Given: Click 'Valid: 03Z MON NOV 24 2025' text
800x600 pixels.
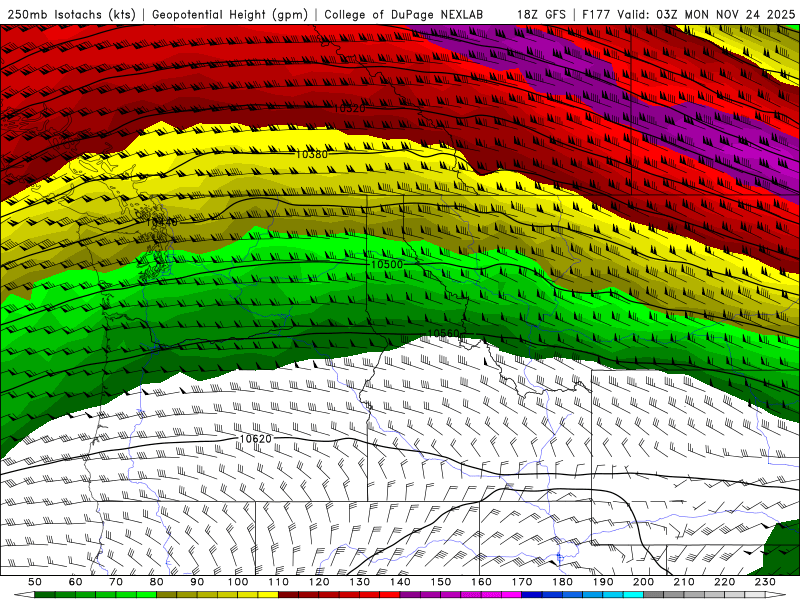Looking at the screenshot, I should (706, 15).
